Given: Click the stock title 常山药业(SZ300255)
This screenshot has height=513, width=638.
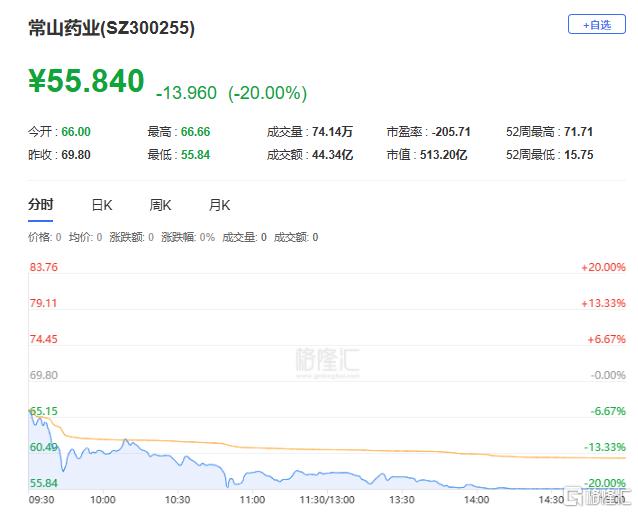Looking at the screenshot, I should 111,28.
